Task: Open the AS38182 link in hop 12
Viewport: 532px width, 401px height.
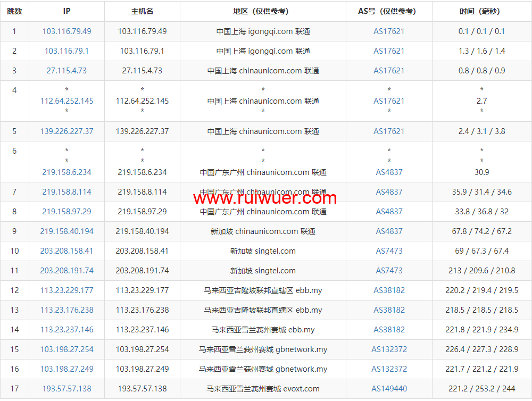Action: click(x=389, y=290)
